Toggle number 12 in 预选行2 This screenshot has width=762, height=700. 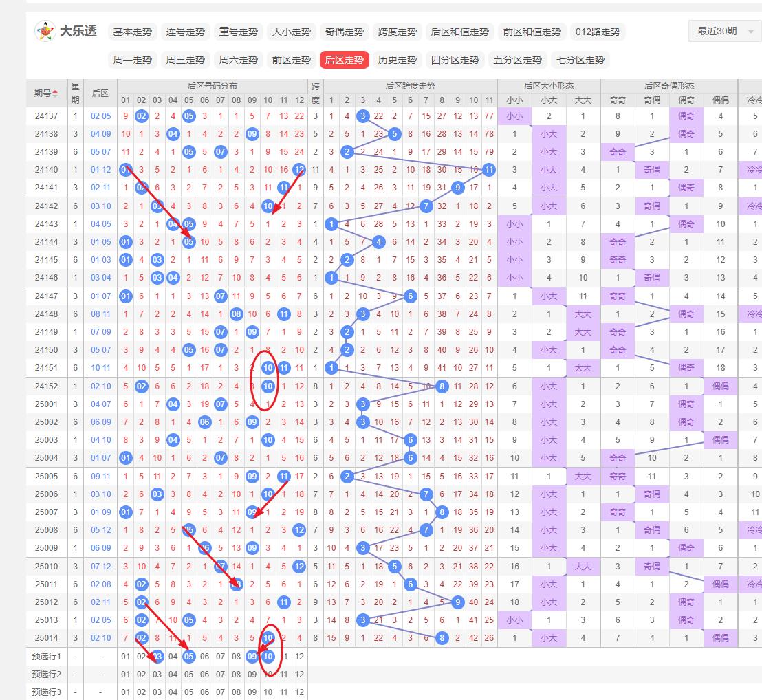(x=299, y=675)
